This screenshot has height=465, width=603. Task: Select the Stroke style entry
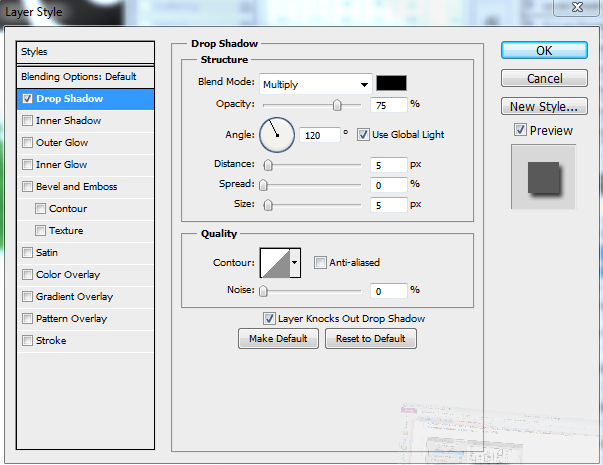(x=51, y=341)
